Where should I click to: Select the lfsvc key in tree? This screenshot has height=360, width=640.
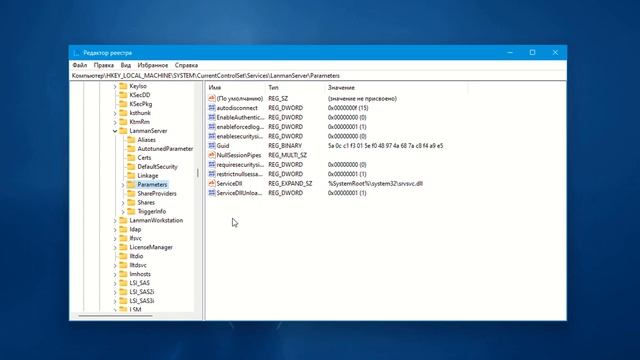136,238
